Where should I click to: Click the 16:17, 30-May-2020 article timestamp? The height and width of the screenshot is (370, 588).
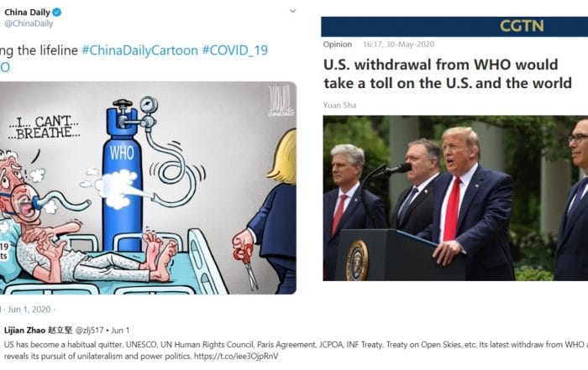click(x=399, y=44)
